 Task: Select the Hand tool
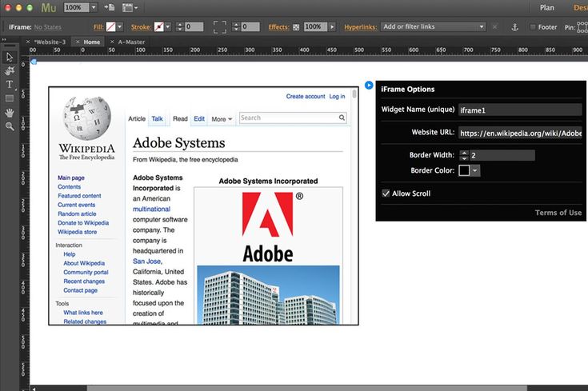(10, 112)
